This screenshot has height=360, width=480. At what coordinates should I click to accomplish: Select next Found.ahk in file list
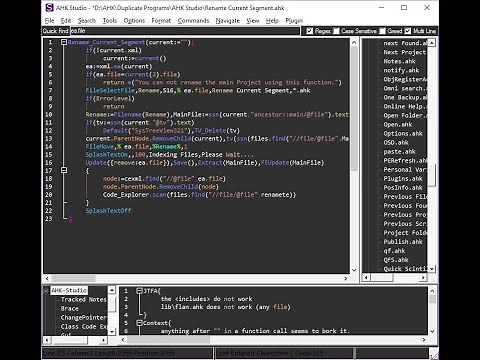(405, 43)
